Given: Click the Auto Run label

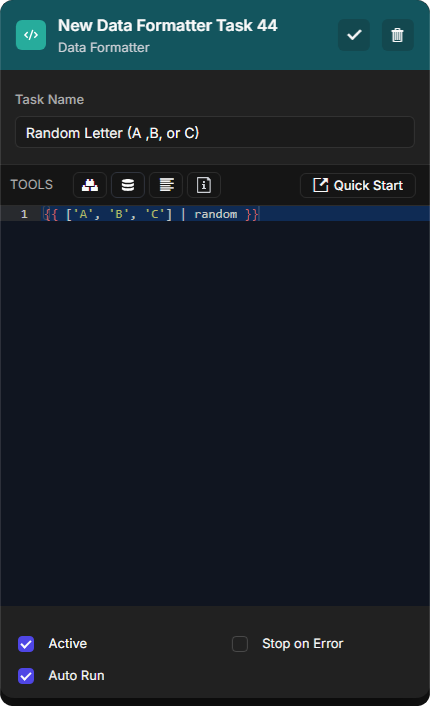Looking at the screenshot, I should coord(77,676).
